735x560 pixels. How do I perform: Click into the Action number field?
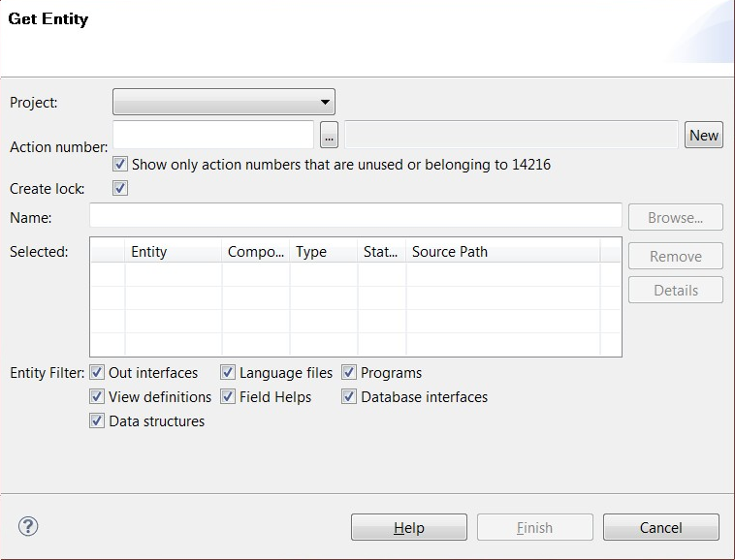pyautogui.click(x=213, y=135)
